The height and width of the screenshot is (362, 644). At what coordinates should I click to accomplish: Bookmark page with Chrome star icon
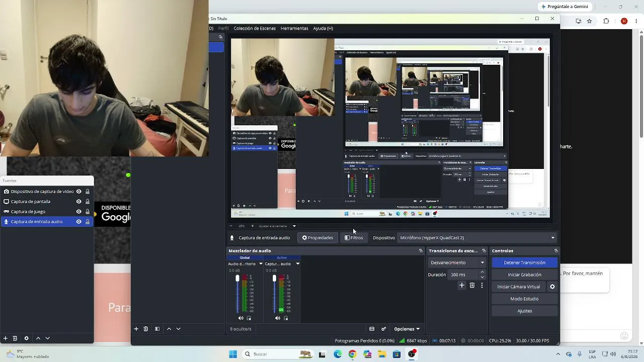(x=589, y=21)
